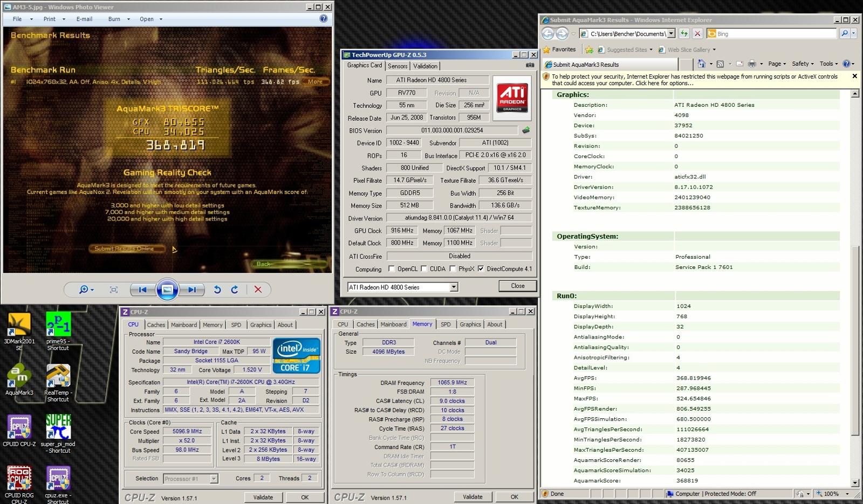863x504 pixels.
Task: Refresh the page in Internet Explorer
Action: 684,33
